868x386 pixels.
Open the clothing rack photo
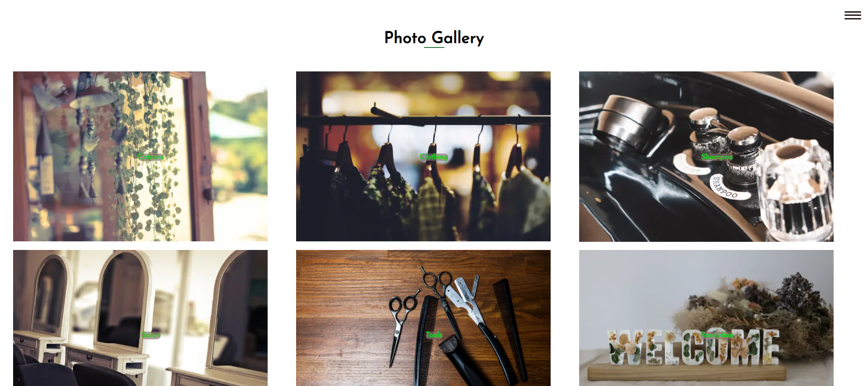tap(423, 156)
